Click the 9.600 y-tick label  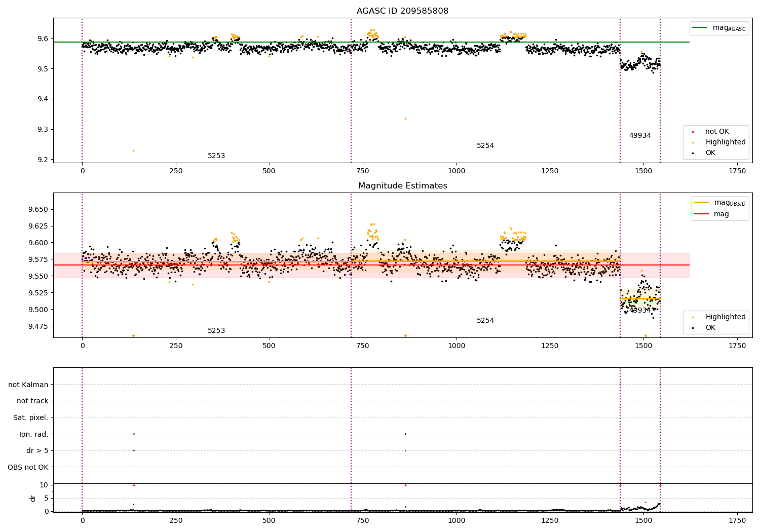tap(39, 243)
